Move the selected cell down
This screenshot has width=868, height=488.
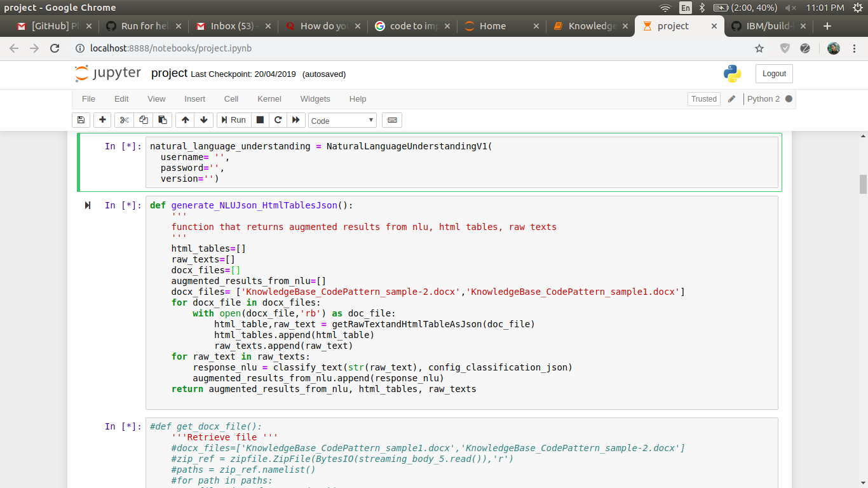(203, 120)
